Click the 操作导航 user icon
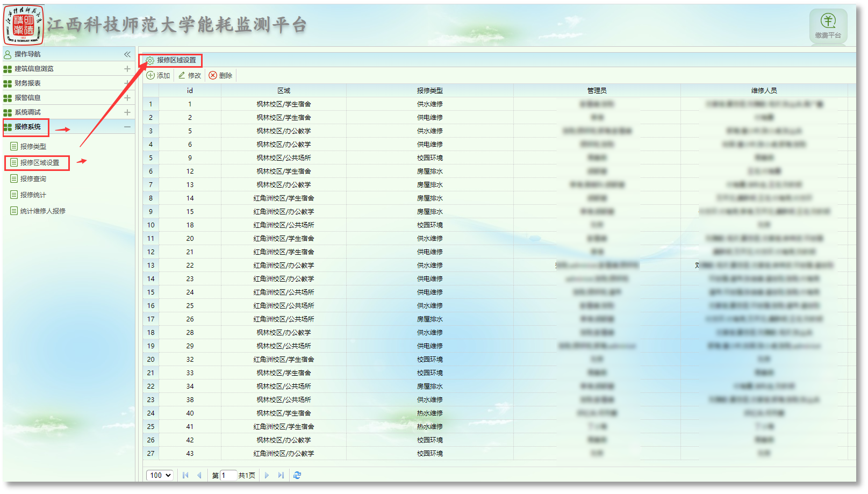Screen dimensions: 868x494 7,54
